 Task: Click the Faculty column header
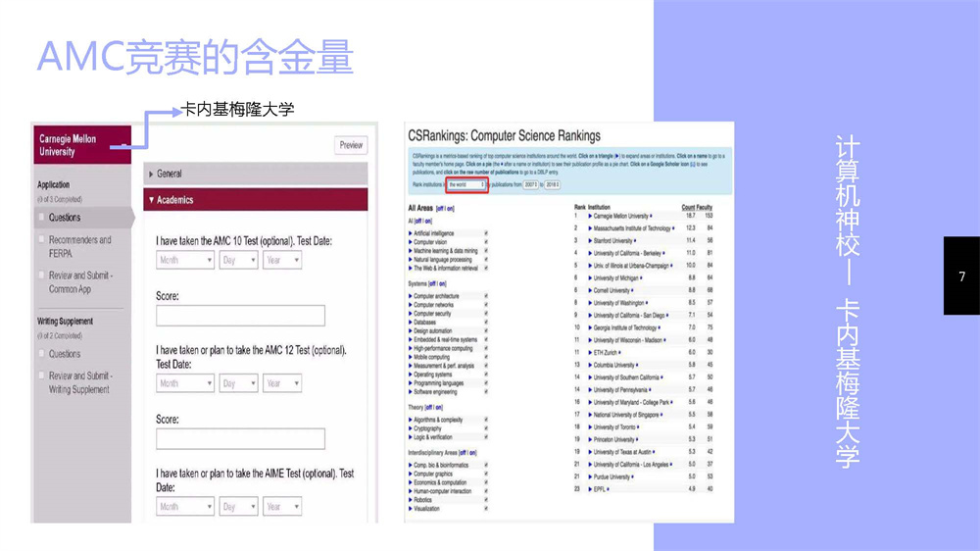coord(705,207)
